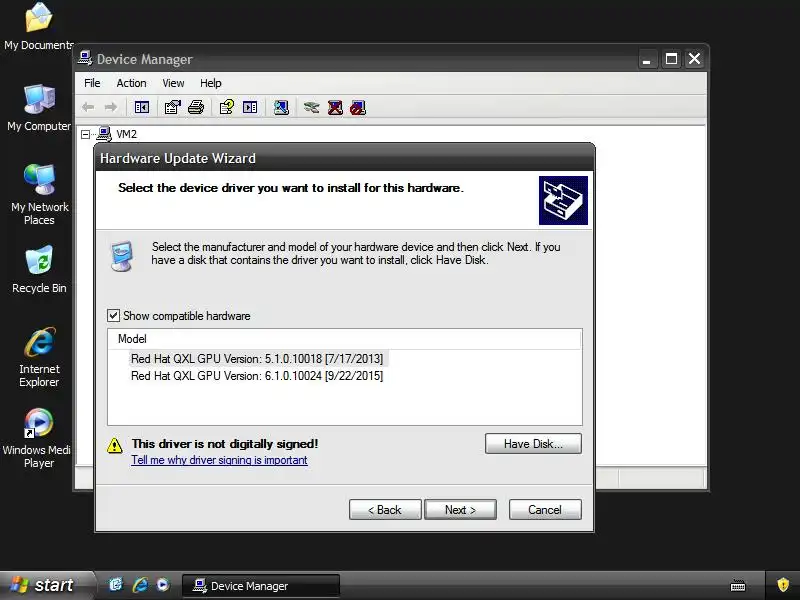Click the Hardware Update Wizard title bar

coord(344,158)
